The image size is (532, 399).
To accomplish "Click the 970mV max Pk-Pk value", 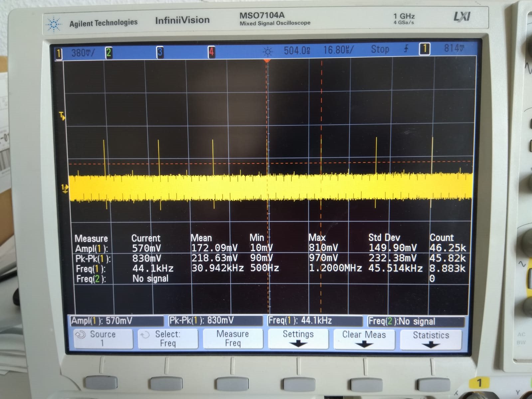I will pos(323,258).
